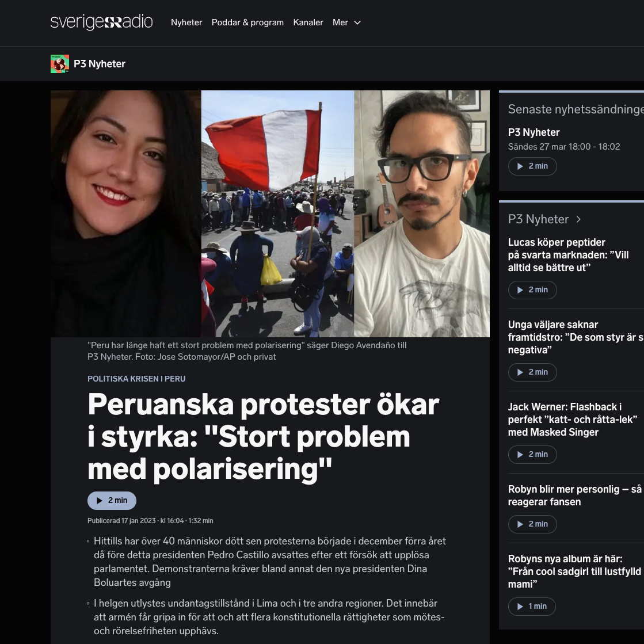Click the Sveriges Radio logo
644x644 pixels.
(101, 22)
